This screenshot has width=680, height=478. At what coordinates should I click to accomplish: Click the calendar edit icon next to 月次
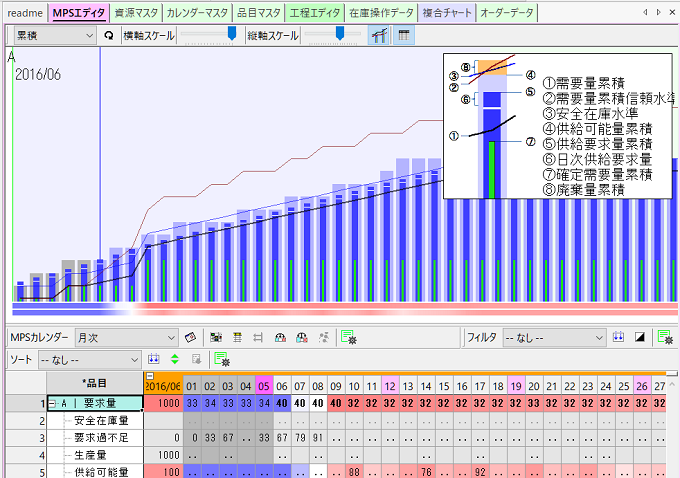(x=190, y=337)
